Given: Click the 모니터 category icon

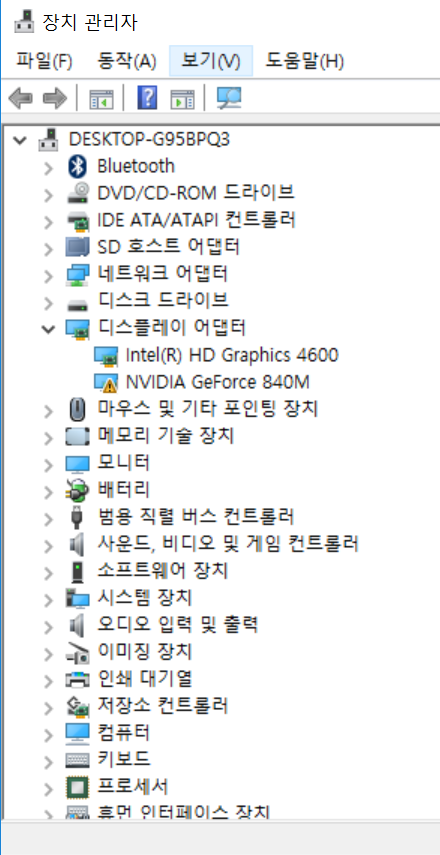Looking at the screenshot, I should pyautogui.click(x=77, y=463).
